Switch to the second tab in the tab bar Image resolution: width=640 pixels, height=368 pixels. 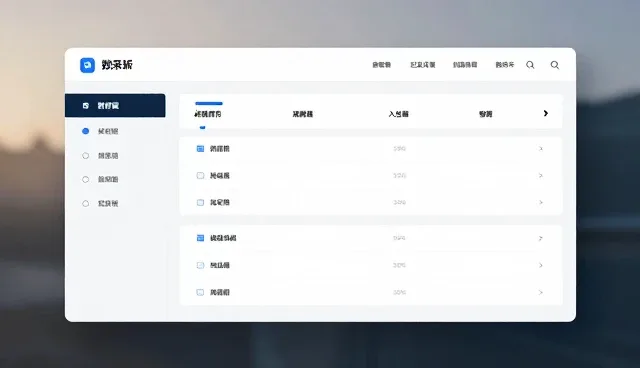coord(302,114)
